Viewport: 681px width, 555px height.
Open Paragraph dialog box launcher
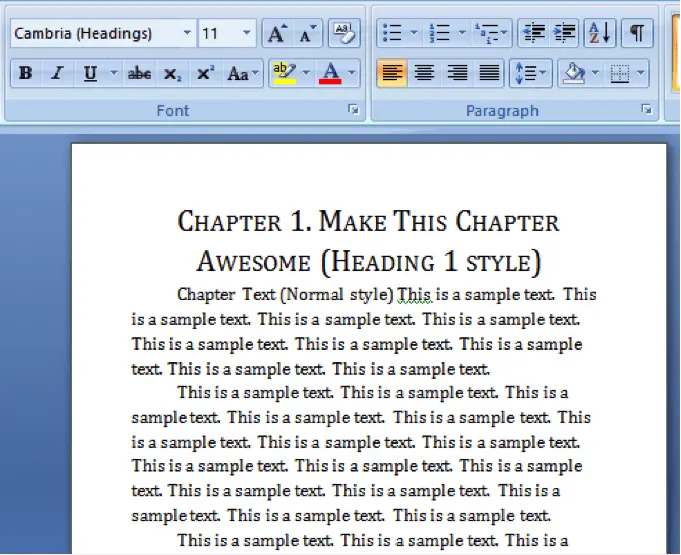pyautogui.click(x=647, y=110)
